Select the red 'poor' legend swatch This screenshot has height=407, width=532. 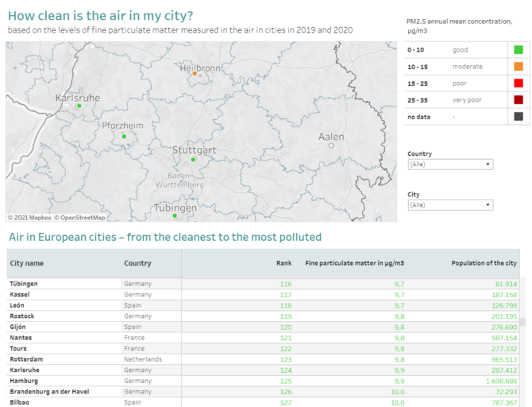(519, 83)
